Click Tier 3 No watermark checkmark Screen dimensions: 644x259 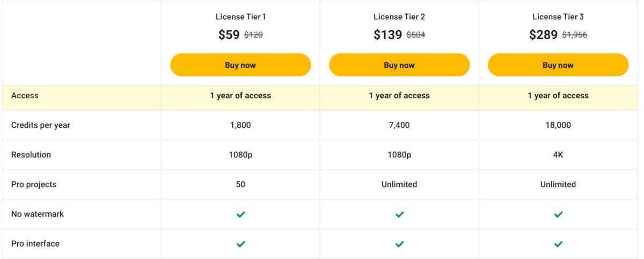(558, 214)
